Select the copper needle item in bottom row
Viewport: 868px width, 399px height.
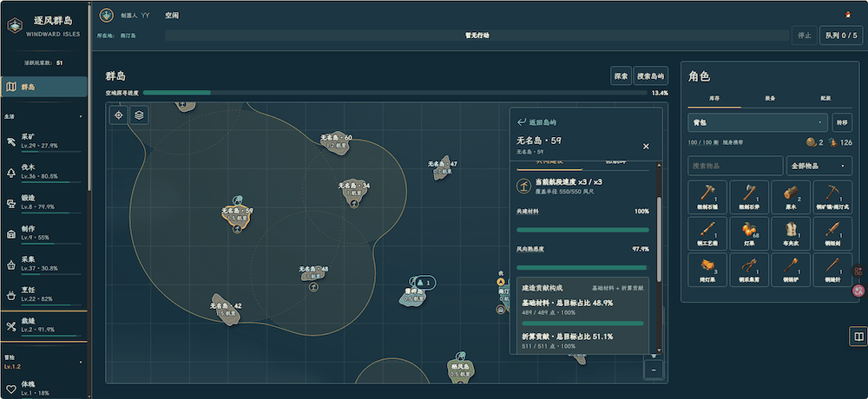(x=832, y=270)
